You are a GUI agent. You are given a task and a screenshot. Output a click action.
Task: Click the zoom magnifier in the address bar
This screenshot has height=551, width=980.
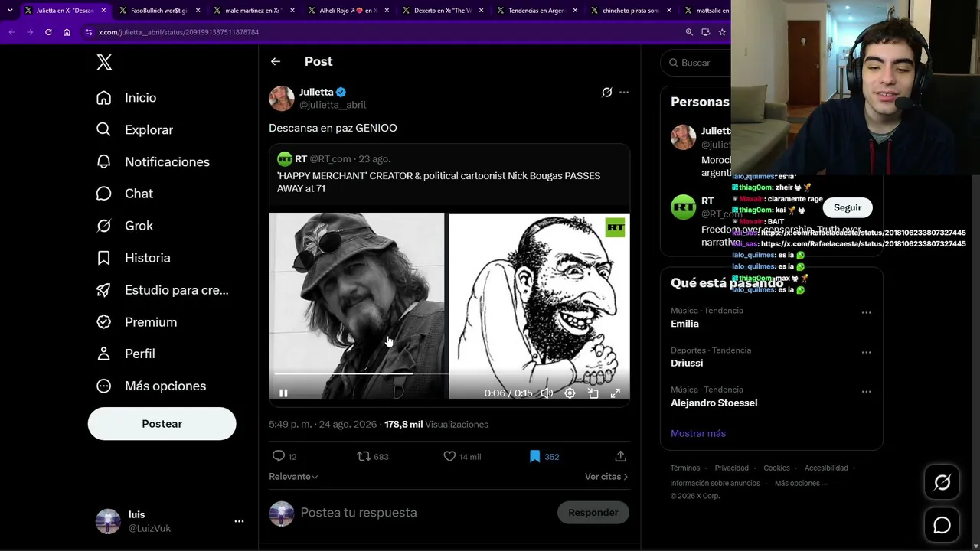click(689, 32)
